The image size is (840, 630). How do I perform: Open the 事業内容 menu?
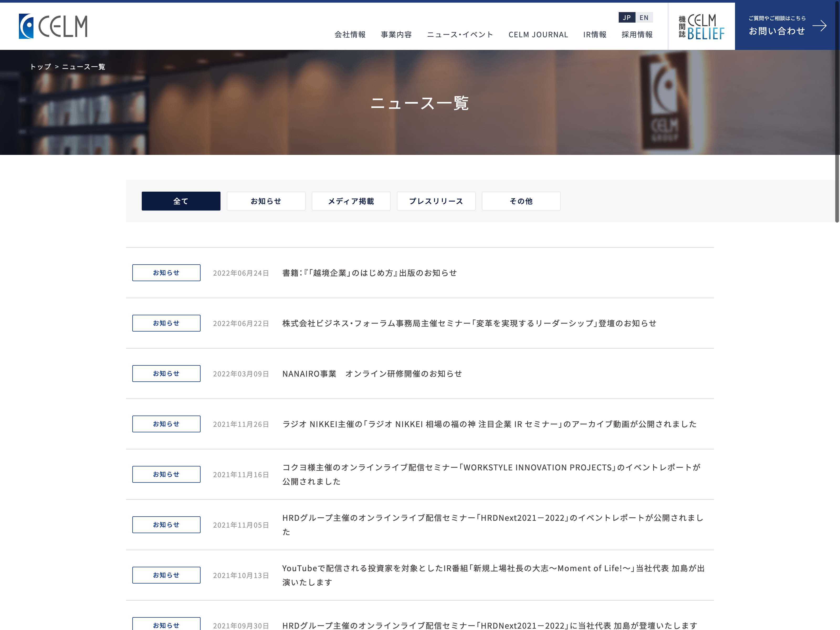click(x=396, y=35)
